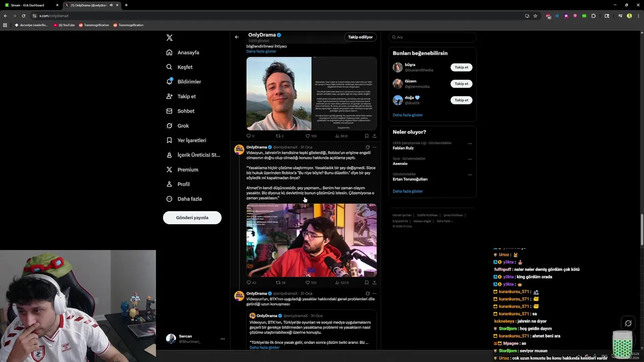Reply to tweet with 43 replies
This screenshot has height=362, width=644.
251,283
